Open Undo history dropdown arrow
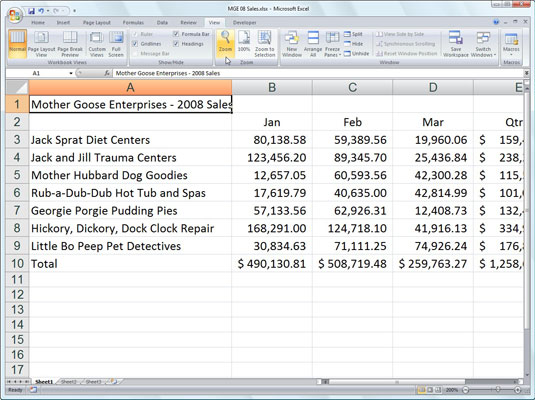 click(47, 11)
